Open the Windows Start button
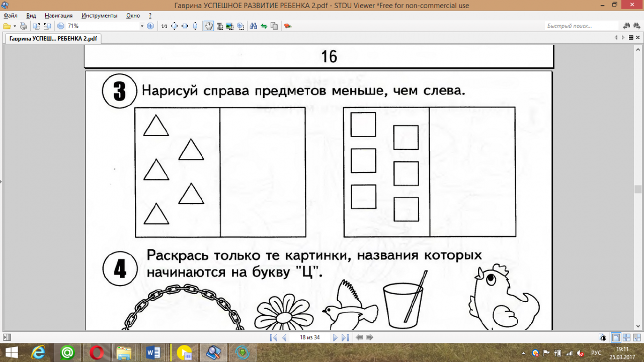This screenshot has width=644, height=362. pos(11,353)
